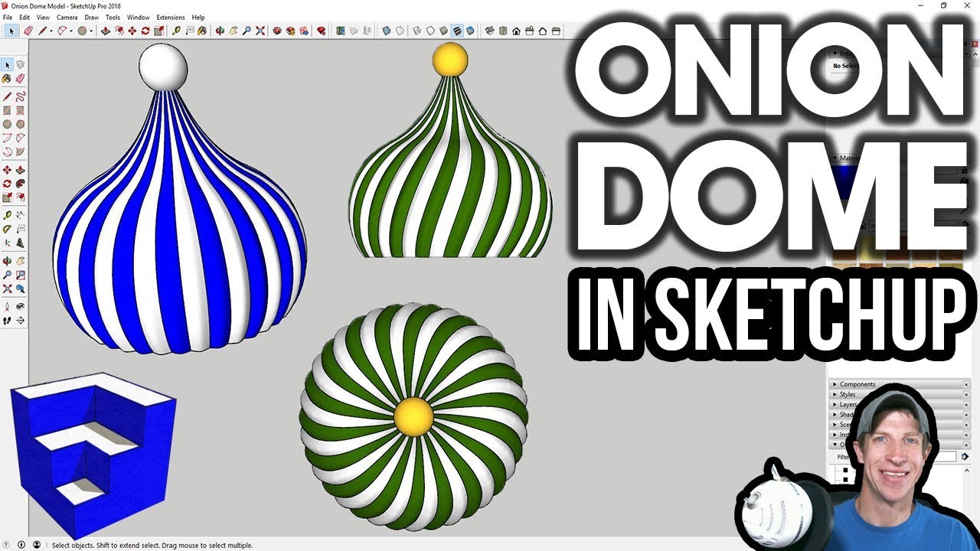Select the Make Component tool in left palette
980x551 pixels.
[x=21, y=65]
